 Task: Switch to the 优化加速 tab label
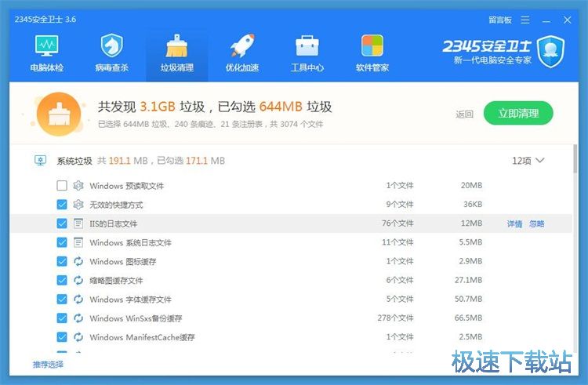point(242,68)
